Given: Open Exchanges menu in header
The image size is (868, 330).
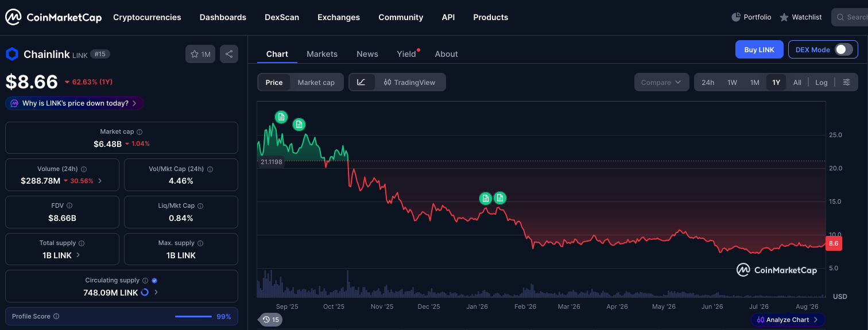Looking at the screenshot, I should pyautogui.click(x=339, y=17).
